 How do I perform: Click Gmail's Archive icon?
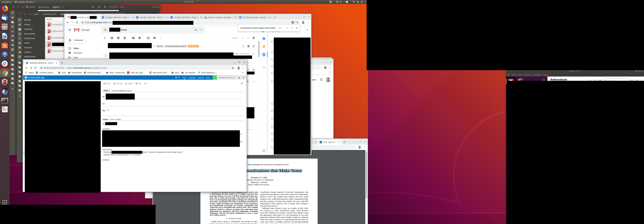[x=112, y=38]
